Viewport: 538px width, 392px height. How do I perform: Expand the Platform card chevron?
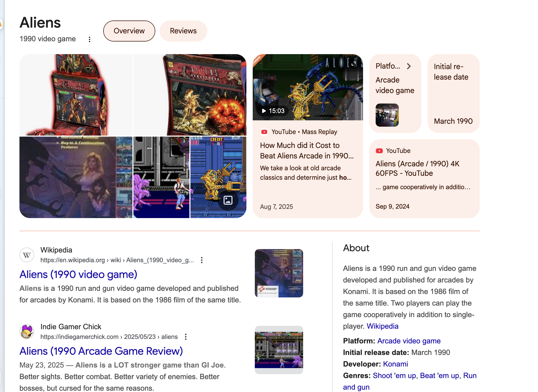(409, 66)
